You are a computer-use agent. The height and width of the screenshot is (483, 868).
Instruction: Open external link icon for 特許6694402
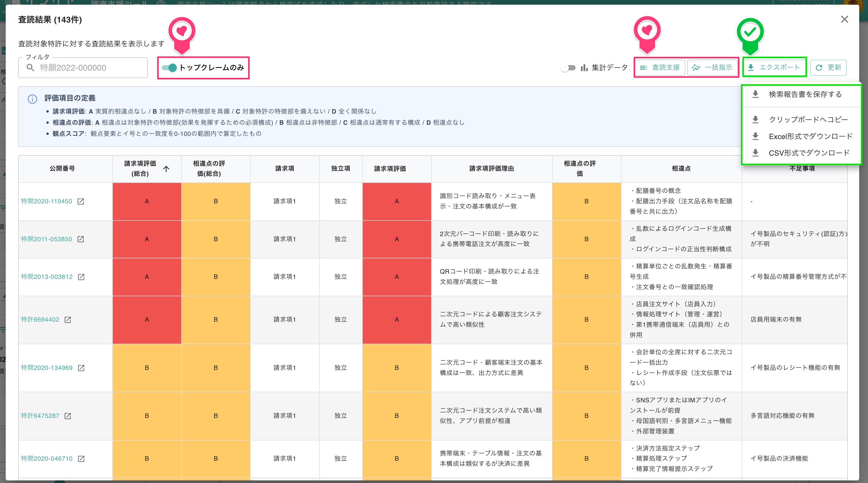[68, 320]
